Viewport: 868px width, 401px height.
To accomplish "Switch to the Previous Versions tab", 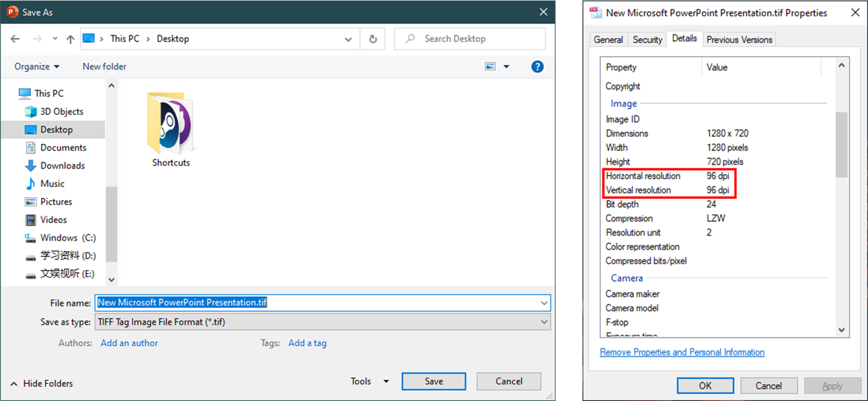I will click(x=739, y=40).
